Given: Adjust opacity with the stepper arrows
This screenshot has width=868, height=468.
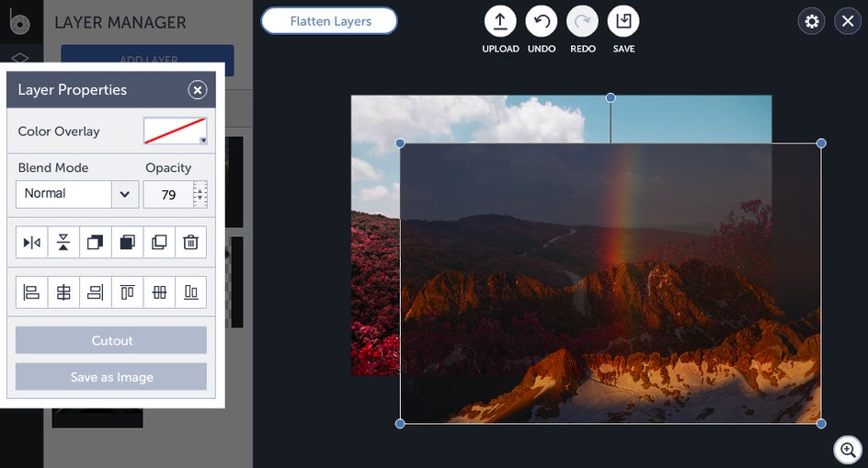Looking at the screenshot, I should click(200, 194).
